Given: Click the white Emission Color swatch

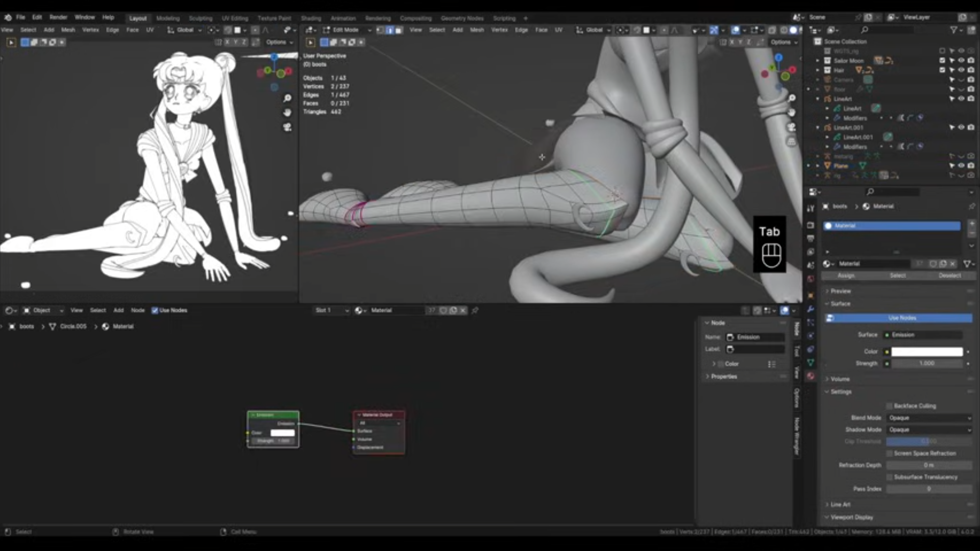Looking at the screenshot, I should pyautogui.click(x=927, y=352).
